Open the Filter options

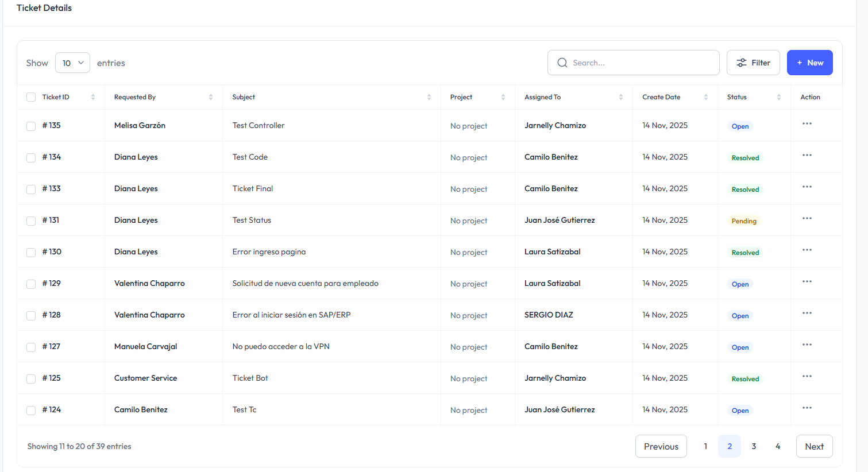(753, 63)
